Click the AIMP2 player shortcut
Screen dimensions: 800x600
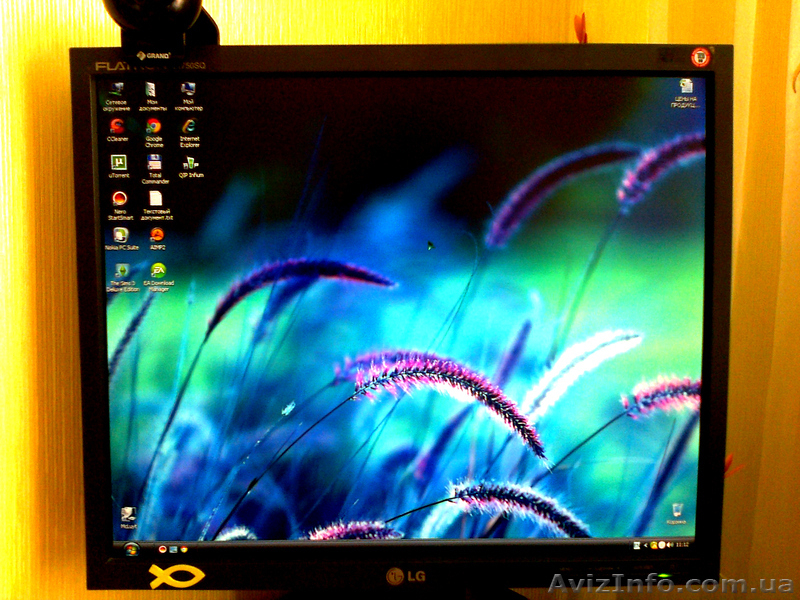point(157,235)
